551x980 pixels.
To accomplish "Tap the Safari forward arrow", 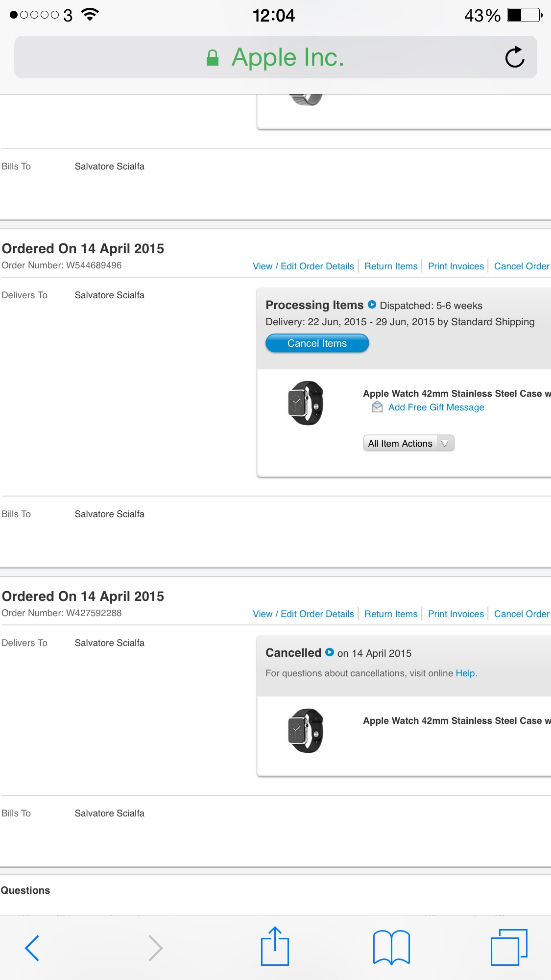I will point(155,948).
